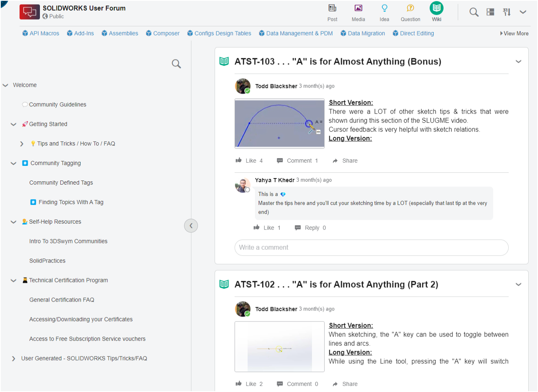
Task: Like Yahya T Khedr's comment
Action: coord(267,228)
